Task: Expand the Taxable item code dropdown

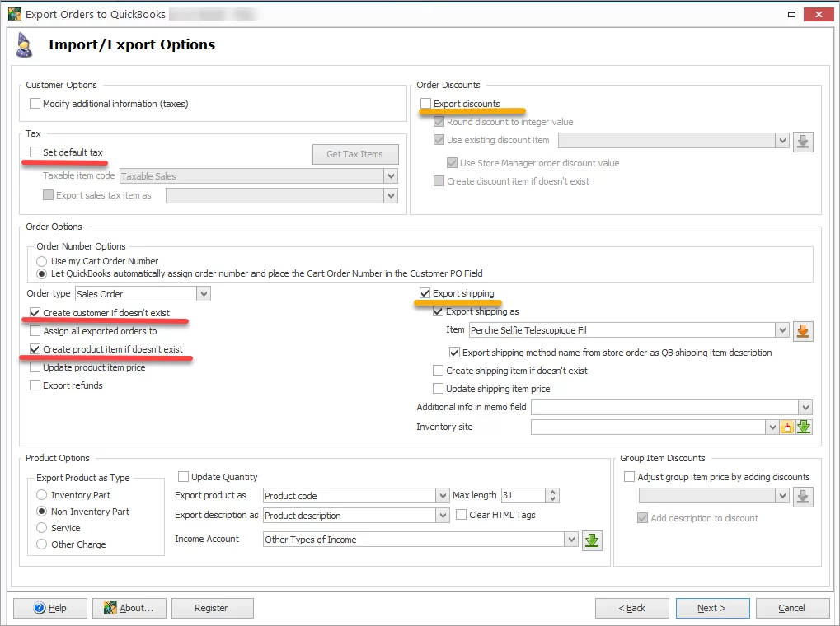Action: coord(392,175)
